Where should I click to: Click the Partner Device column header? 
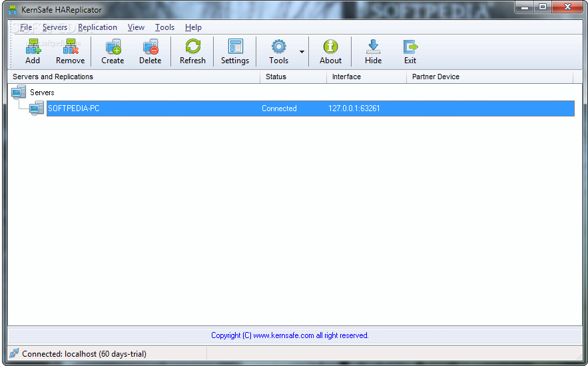(x=489, y=77)
